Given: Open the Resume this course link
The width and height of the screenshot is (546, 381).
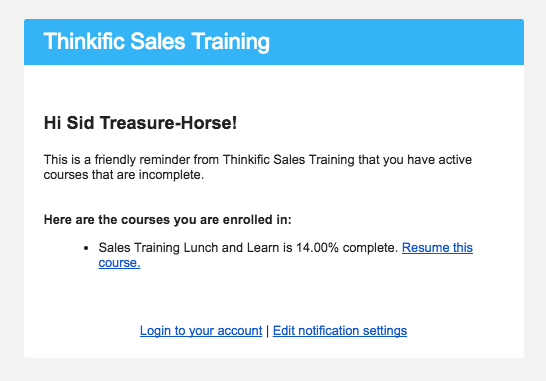Looking at the screenshot, I should click(437, 248).
